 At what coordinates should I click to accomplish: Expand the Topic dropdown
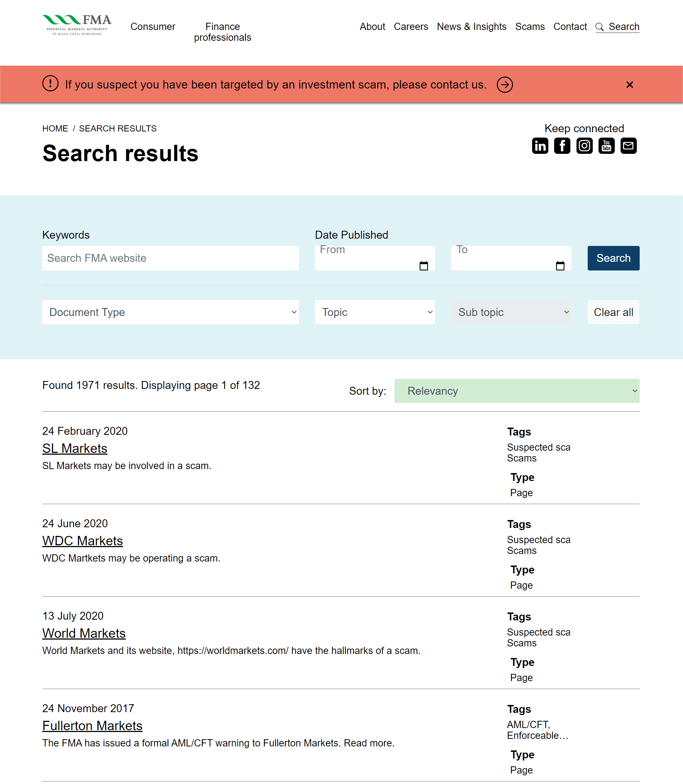(x=375, y=312)
